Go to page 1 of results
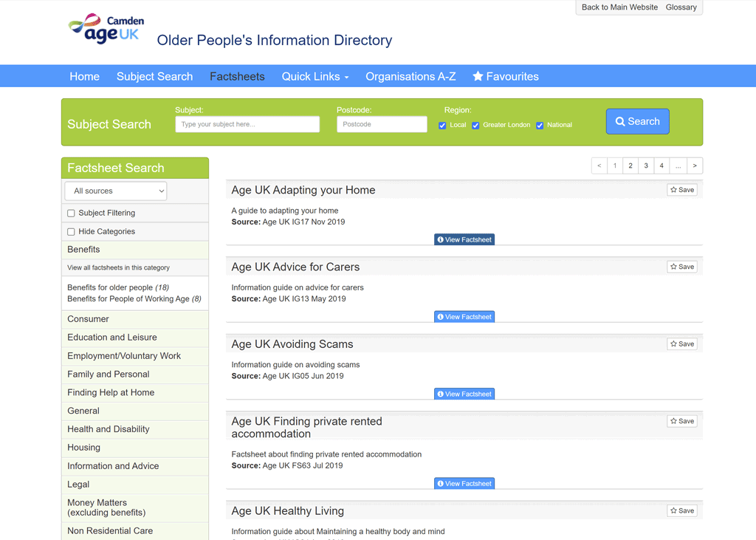This screenshot has width=756, height=540. [x=615, y=165]
